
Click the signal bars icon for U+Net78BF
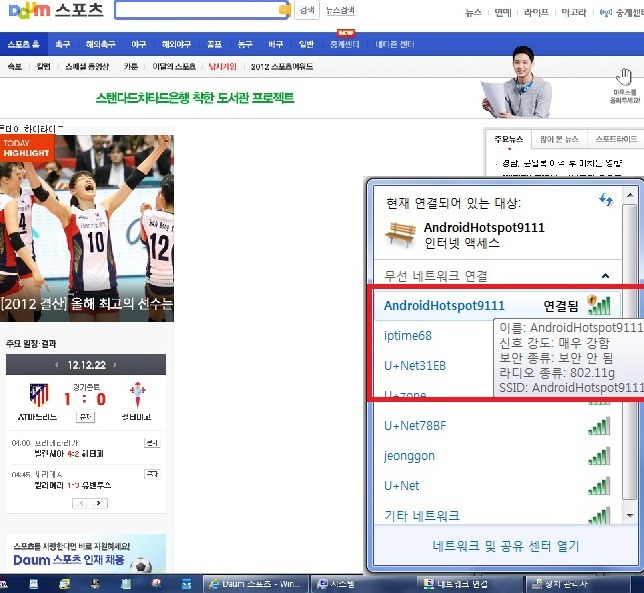(599, 426)
